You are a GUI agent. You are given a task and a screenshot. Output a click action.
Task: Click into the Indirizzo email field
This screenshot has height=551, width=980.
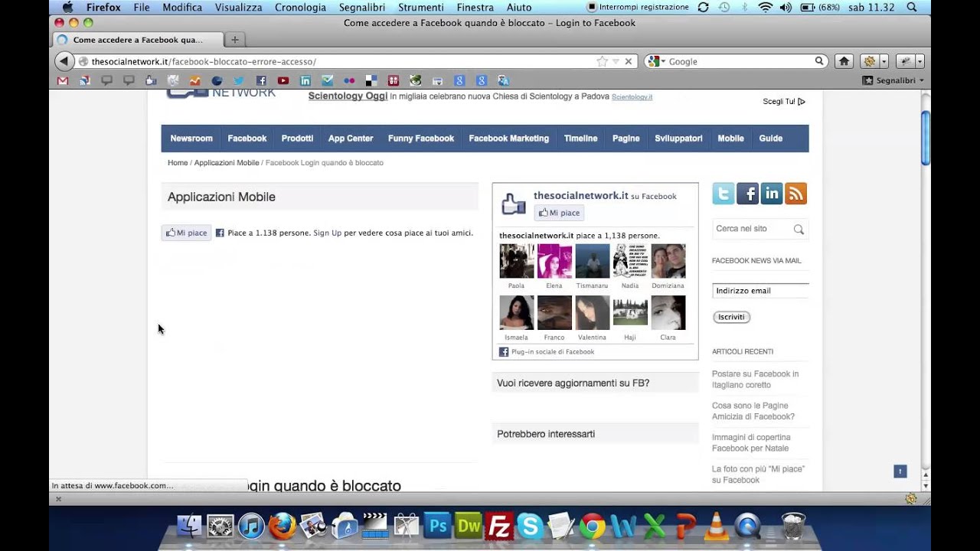760,291
